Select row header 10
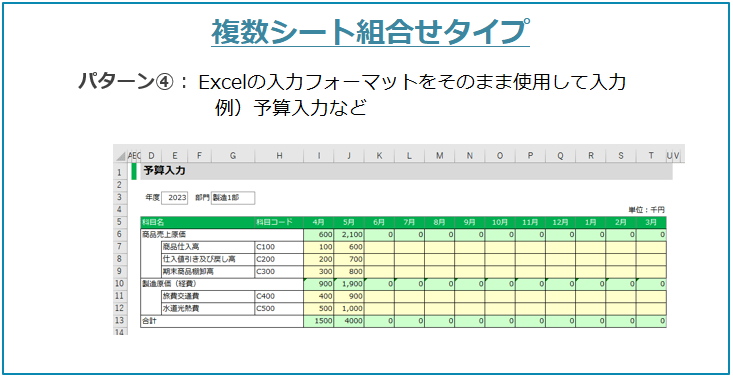The width and height of the screenshot is (733, 378). (120, 284)
